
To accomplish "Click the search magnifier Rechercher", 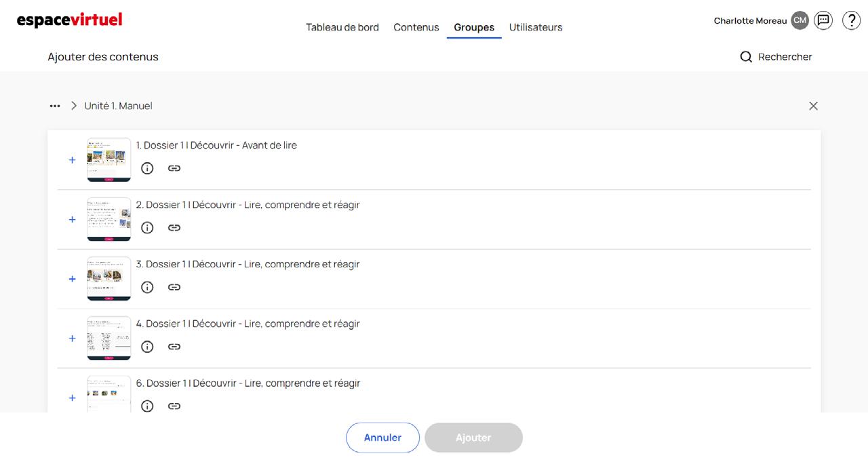I will [x=746, y=57].
